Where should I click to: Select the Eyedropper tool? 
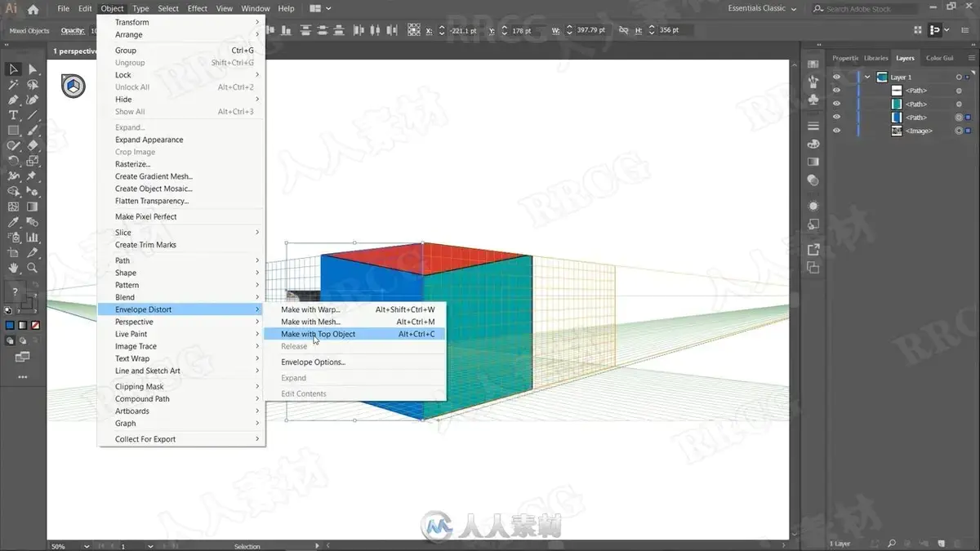[x=13, y=222]
